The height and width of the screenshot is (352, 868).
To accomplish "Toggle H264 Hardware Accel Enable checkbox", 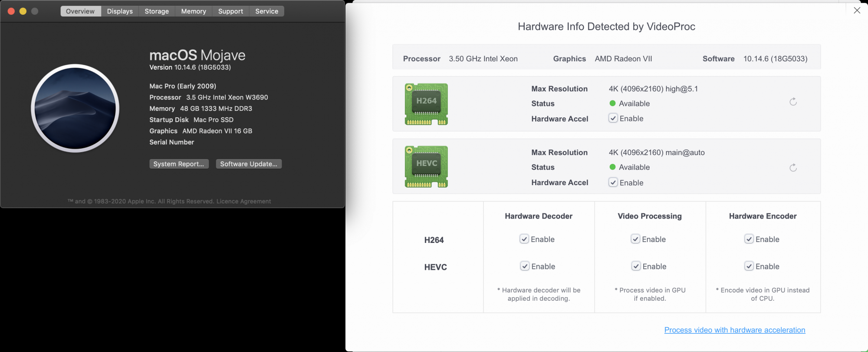I will [x=613, y=118].
